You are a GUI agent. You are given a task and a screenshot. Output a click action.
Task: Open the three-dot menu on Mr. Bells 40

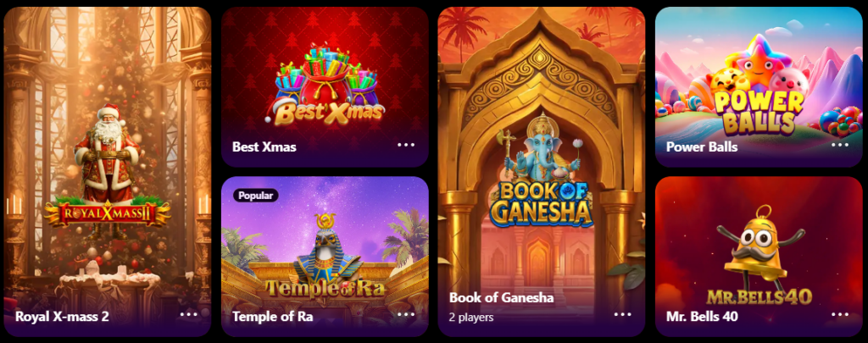click(840, 313)
